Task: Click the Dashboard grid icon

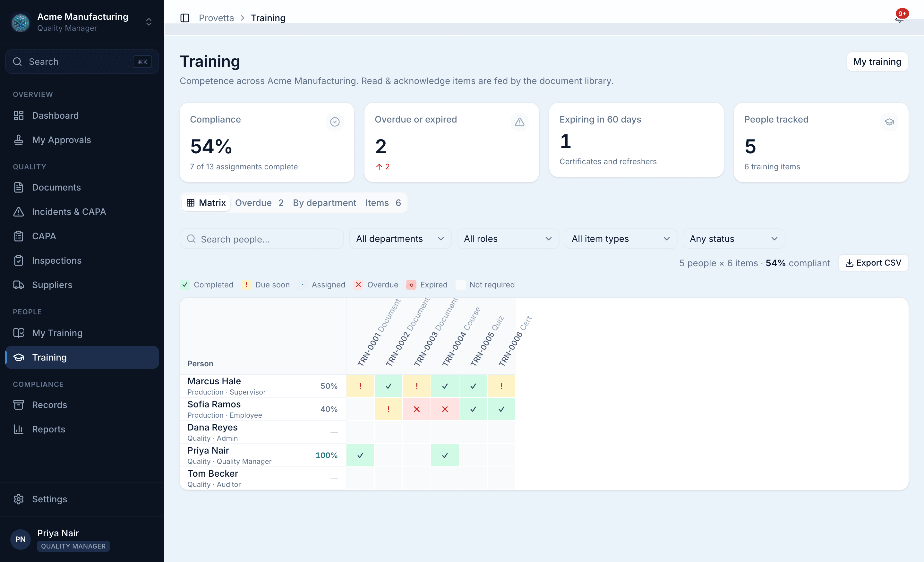Action: click(18, 115)
